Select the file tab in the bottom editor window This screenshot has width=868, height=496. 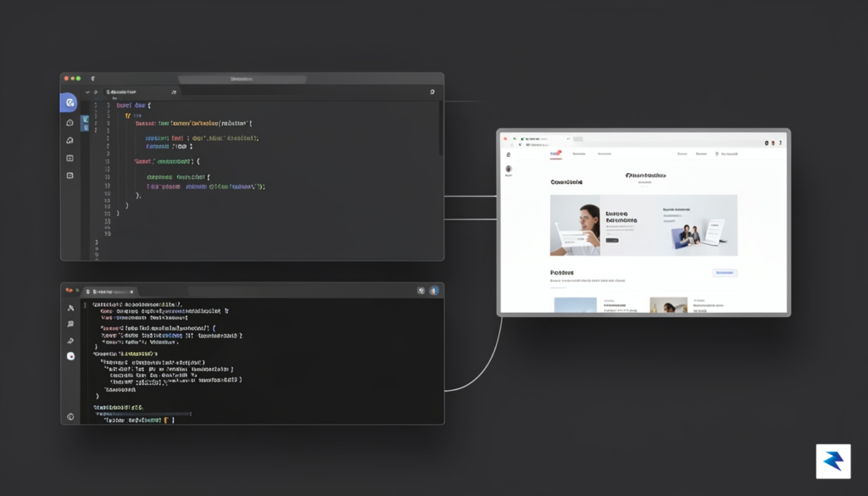(x=111, y=291)
